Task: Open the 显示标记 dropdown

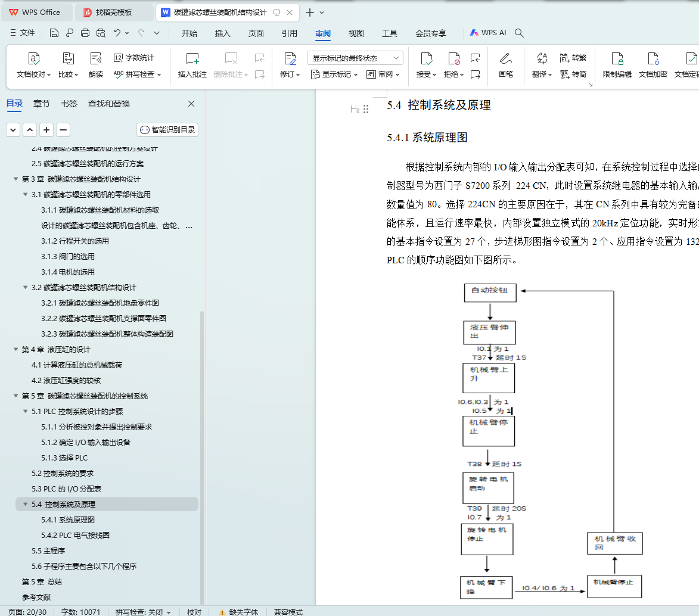Action: click(x=334, y=74)
